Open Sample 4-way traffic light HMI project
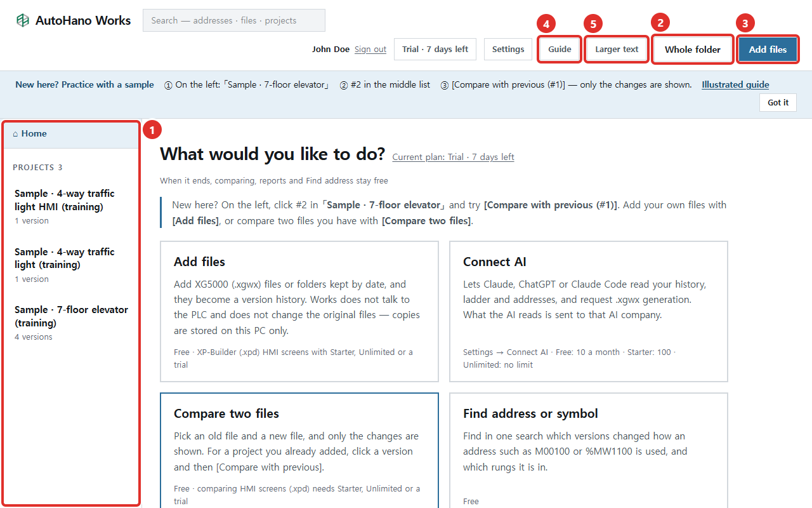The image size is (812, 508). coord(71,206)
